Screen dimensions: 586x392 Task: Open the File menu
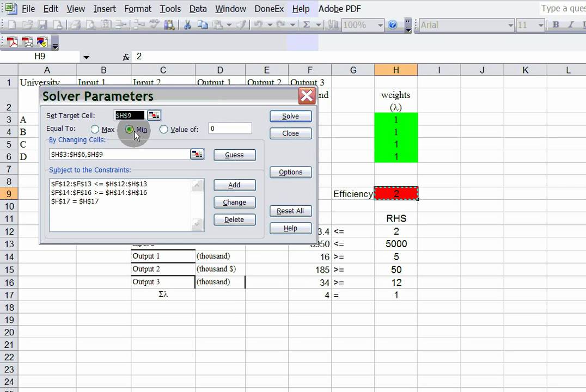click(28, 9)
